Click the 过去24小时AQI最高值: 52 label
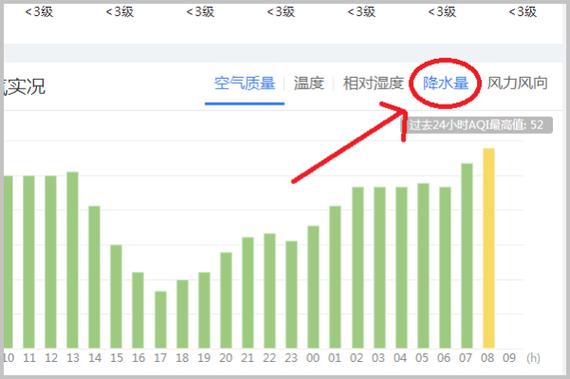 (476, 125)
